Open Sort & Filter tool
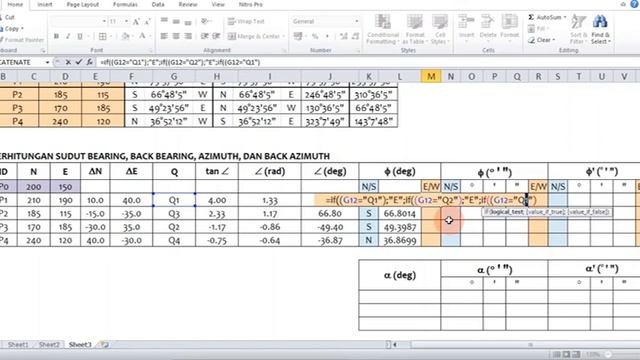The height and width of the screenshot is (360, 640). (x=578, y=29)
